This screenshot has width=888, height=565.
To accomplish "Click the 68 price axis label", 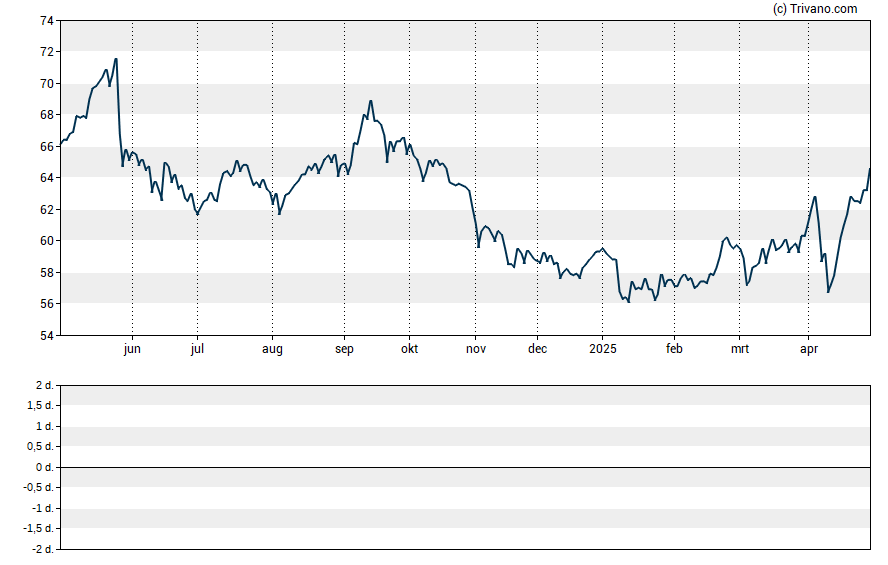I will [46, 115].
